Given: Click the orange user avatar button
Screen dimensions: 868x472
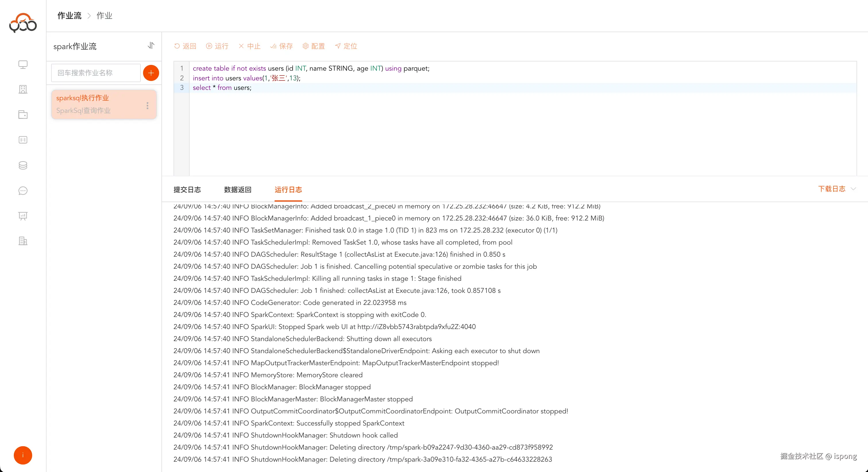Looking at the screenshot, I should pos(23,455).
